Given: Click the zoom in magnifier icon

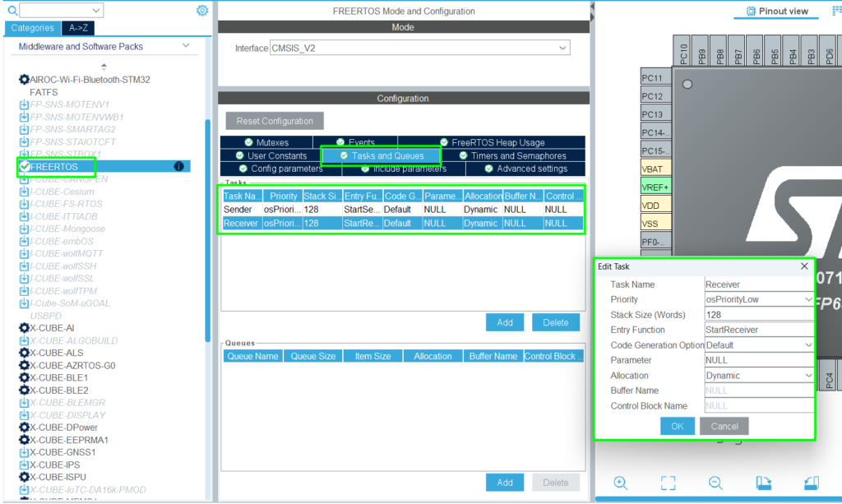Looking at the screenshot, I should [x=621, y=483].
